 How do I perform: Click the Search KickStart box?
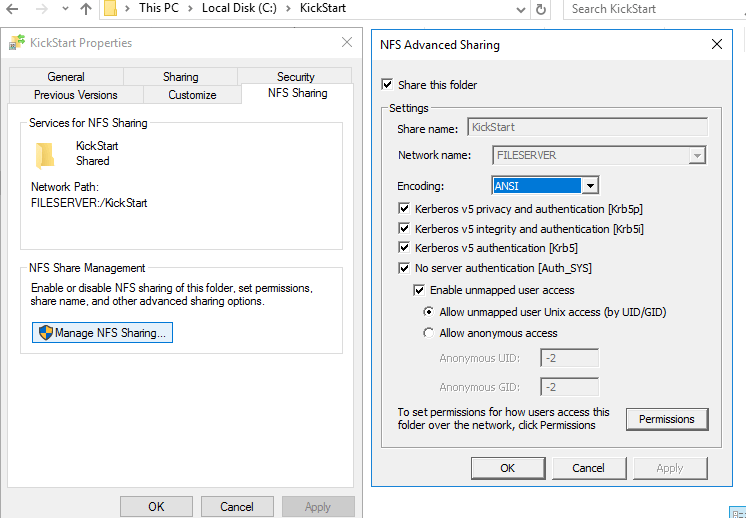click(x=654, y=9)
